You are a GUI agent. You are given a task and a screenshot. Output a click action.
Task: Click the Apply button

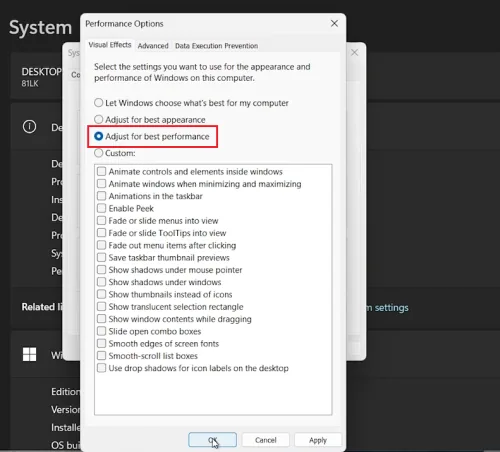pyautogui.click(x=318, y=440)
